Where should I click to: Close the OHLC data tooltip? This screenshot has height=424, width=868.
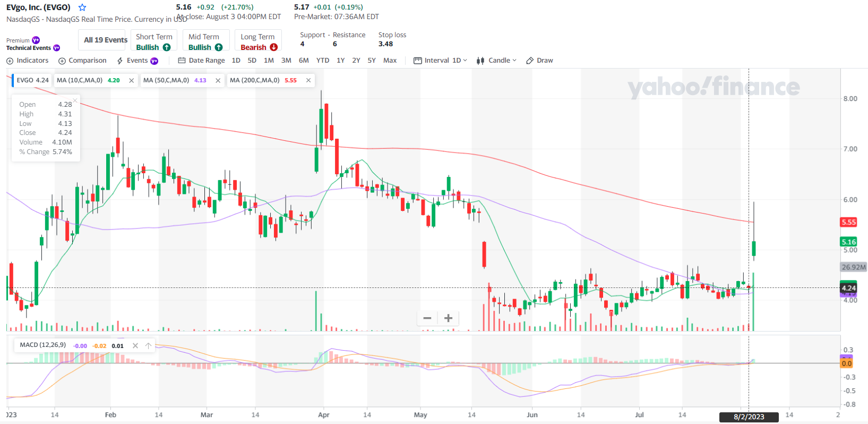(x=75, y=100)
